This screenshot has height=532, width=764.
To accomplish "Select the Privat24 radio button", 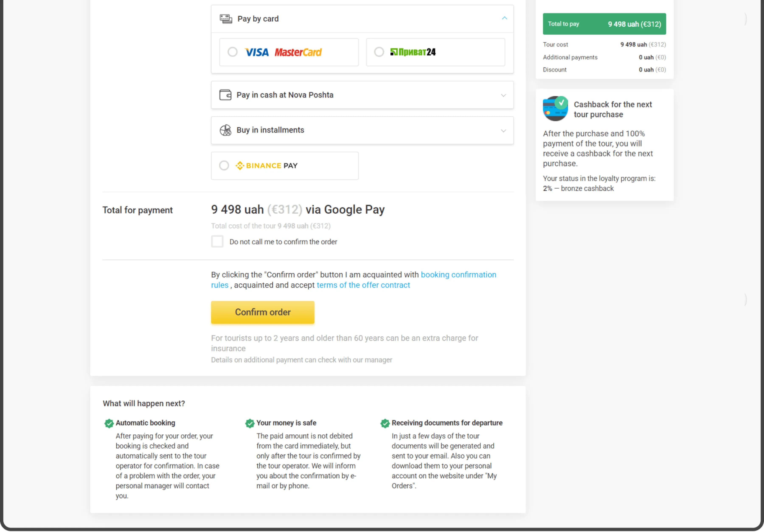I will pos(379,52).
